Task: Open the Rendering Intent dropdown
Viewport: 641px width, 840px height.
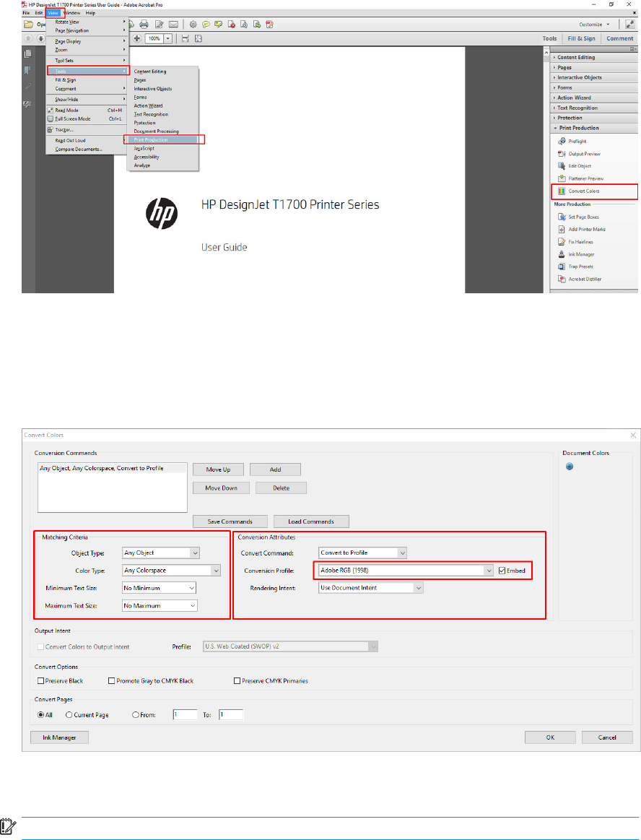Action: pyautogui.click(x=371, y=588)
